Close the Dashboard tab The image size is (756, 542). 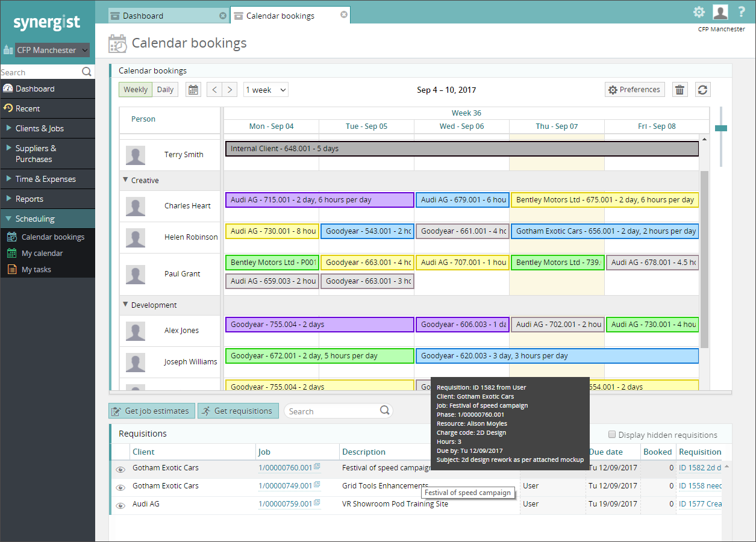pyautogui.click(x=223, y=16)
